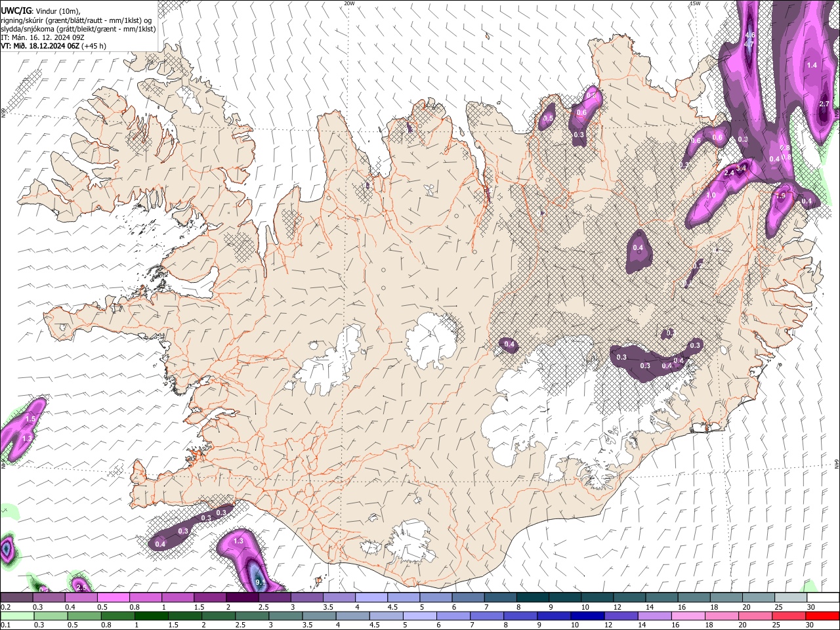The width and height of the screenshot is (840, 630).
Task: Click the 1.9 precipitation value label
Action: point(780,196)
